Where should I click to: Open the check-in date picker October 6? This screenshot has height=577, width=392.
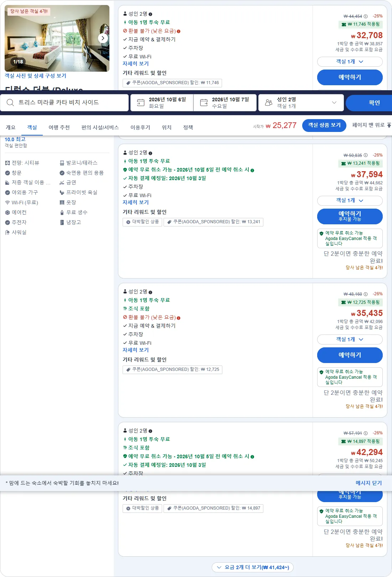(162, 103)
